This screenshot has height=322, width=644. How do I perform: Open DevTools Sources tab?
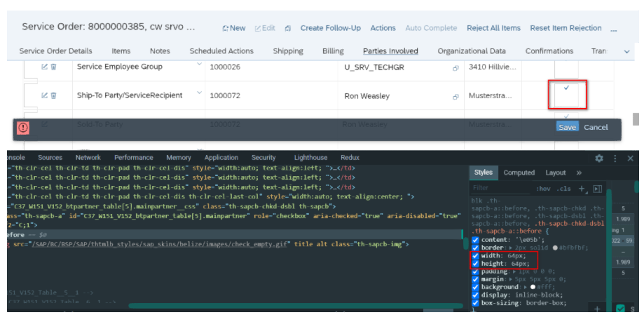[50, 158]
